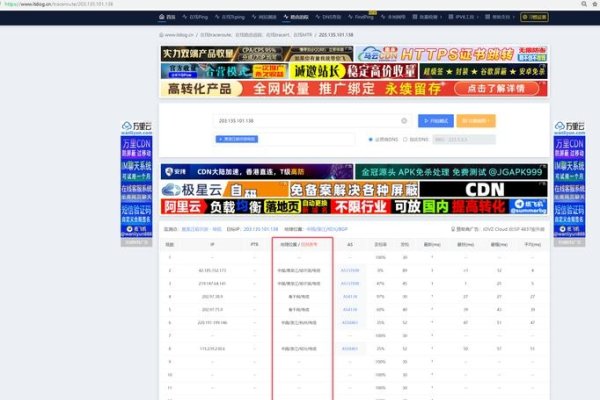Open the first AS number link in table
This screenshot has height=400, width=600.
(350, 269)
